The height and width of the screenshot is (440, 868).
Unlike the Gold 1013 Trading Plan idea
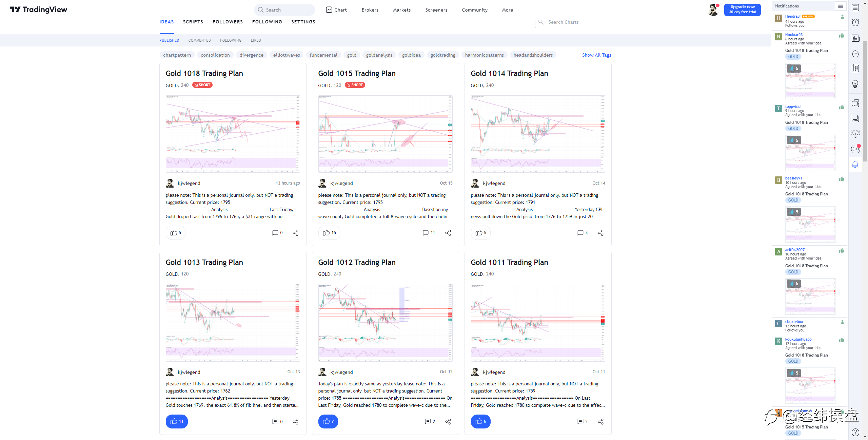click(x=177, y=421)
